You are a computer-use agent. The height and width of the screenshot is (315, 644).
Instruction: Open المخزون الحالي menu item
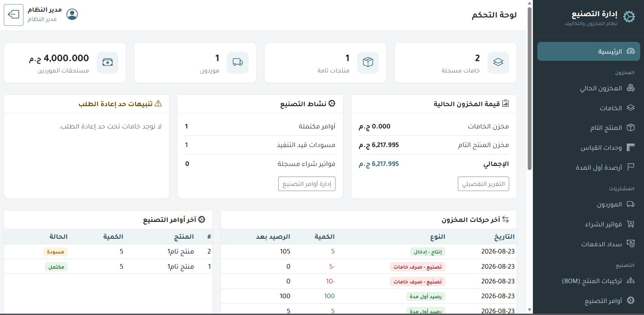coord(589,88)
